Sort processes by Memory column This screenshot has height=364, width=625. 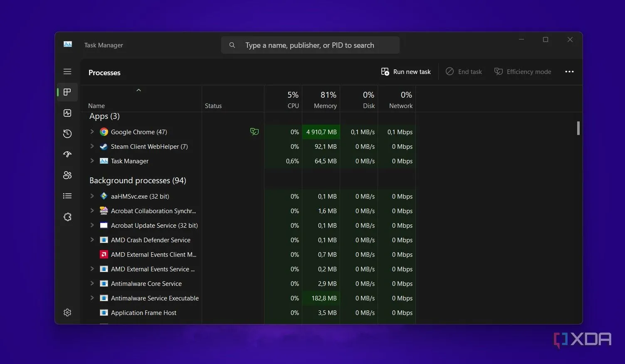click(321, 99)
